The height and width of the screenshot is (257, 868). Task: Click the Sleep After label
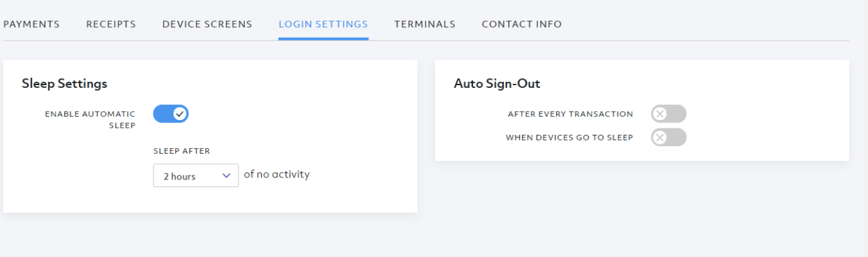(x=181, y=151)
